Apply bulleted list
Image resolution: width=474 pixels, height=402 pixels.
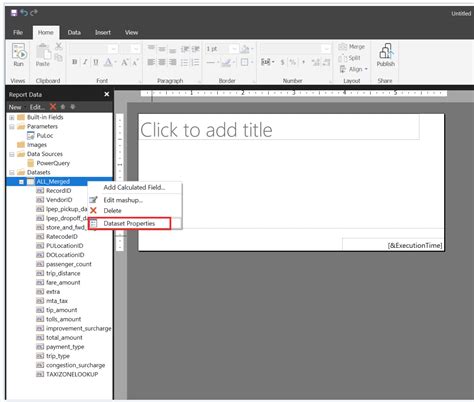(x=184, y=62)
